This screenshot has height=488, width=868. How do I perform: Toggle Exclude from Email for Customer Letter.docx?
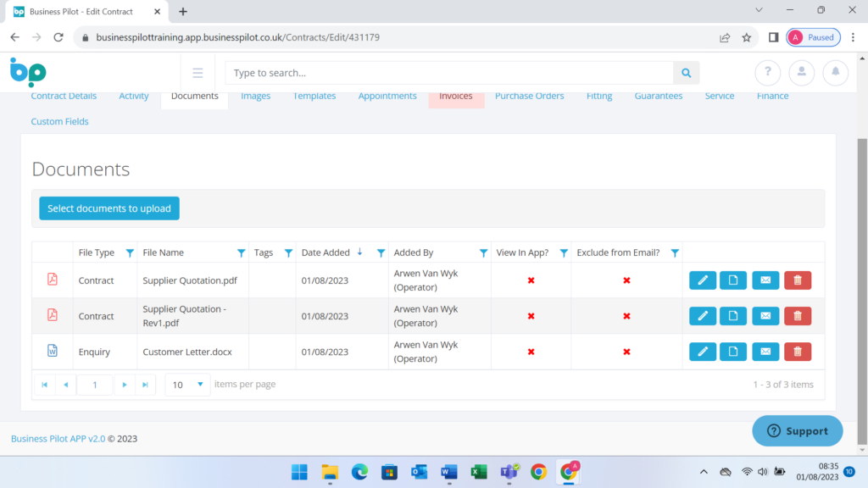tap(626, 352)
